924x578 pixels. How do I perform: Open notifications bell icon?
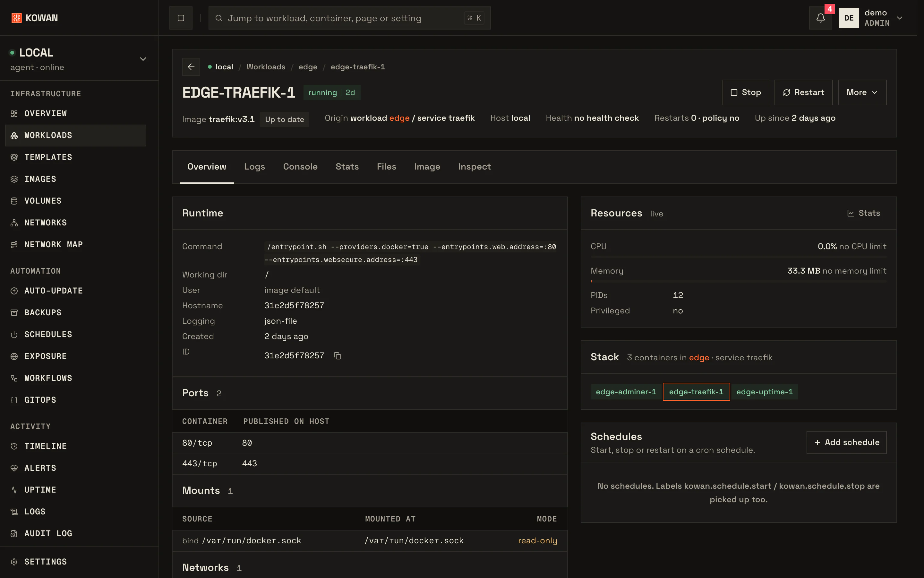820,18
